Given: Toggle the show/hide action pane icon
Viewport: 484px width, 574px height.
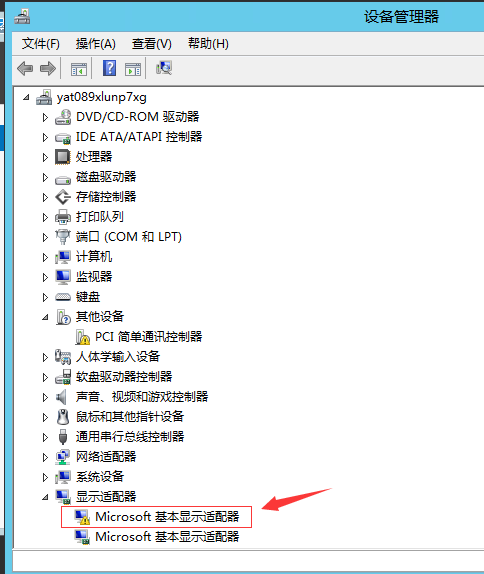Looking at the screenshot, I should 133,69.
